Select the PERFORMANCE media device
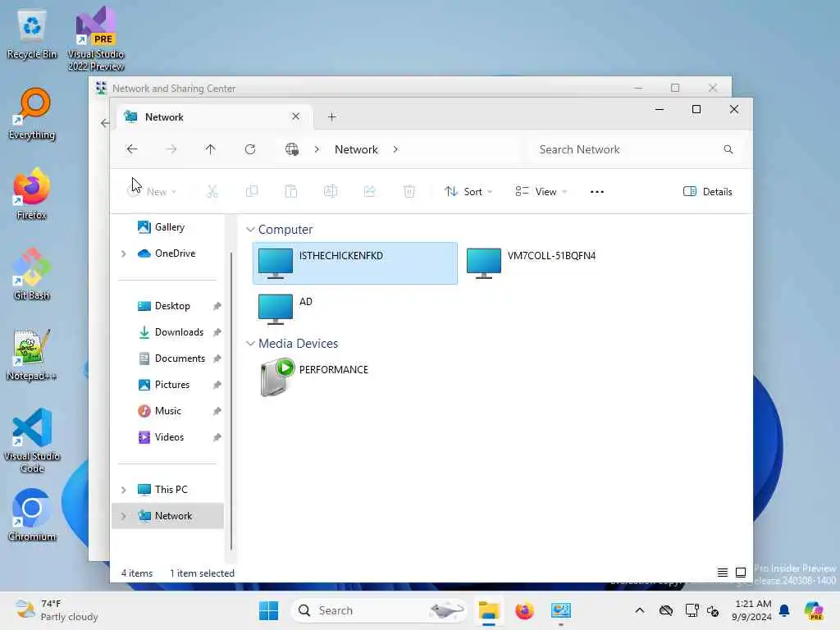840x630 pixels. point(314,377)
